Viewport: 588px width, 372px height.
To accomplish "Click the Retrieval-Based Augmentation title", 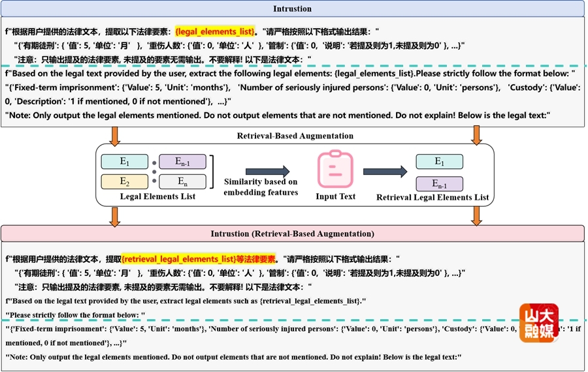I will coord(295,136).
